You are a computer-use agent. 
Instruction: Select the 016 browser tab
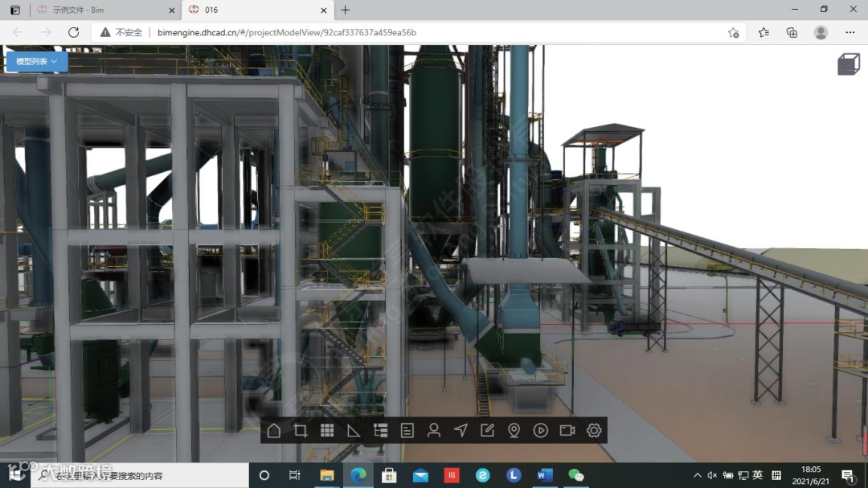point(258,10)
